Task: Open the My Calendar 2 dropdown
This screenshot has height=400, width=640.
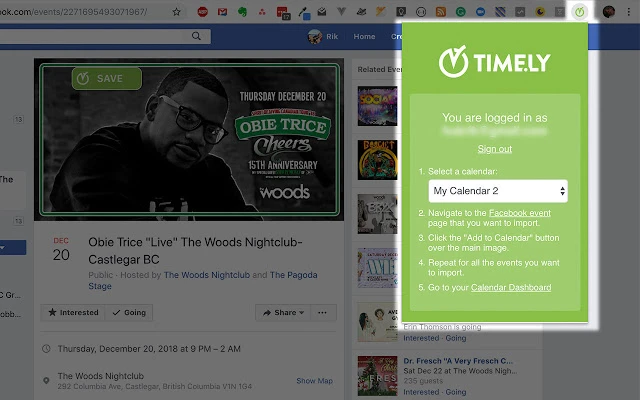Action: tap(498, 190)
